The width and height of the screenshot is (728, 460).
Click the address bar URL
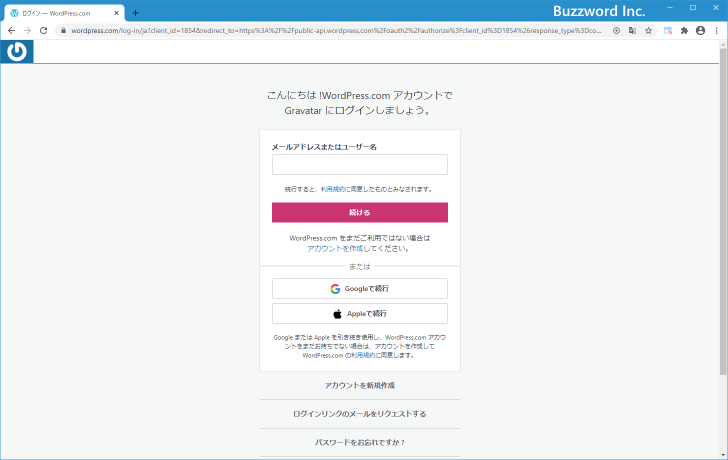pos(336,31)
